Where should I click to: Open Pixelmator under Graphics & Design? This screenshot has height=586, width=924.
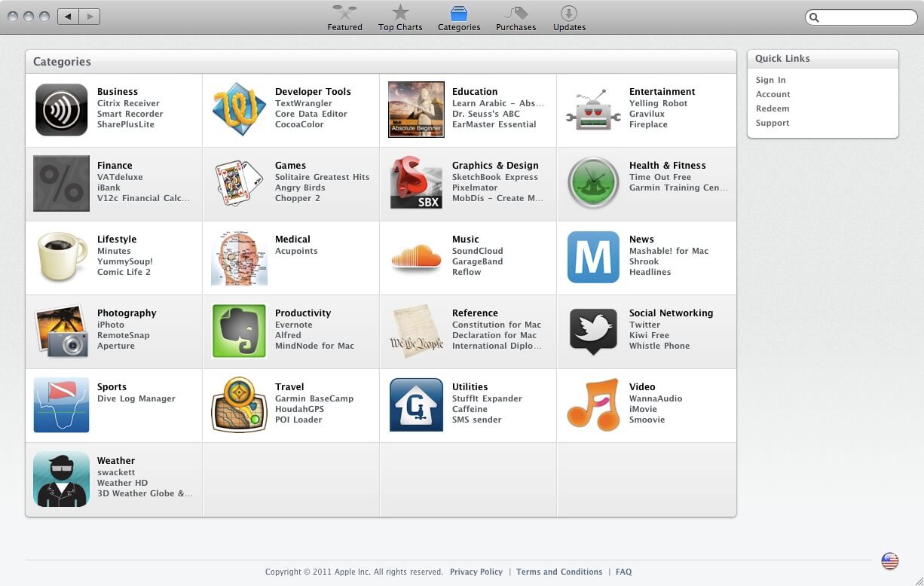(x=475, y=188)
